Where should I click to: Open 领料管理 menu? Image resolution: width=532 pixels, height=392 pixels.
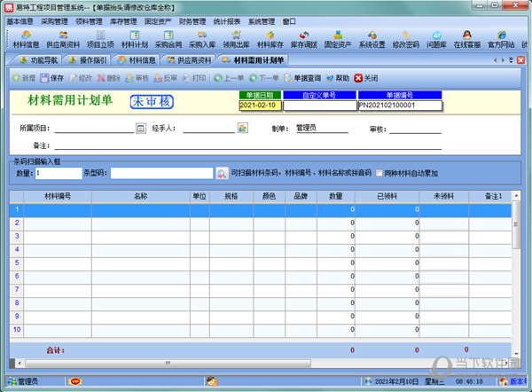click(x=89, y=21)
